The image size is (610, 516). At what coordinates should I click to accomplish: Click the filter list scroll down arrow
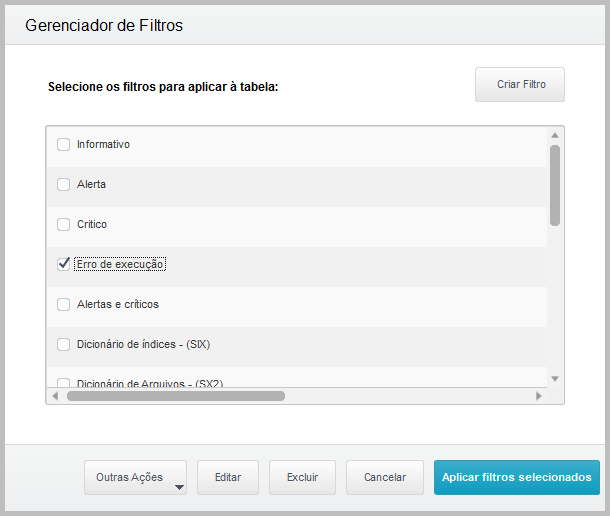(x=555, y=378)
